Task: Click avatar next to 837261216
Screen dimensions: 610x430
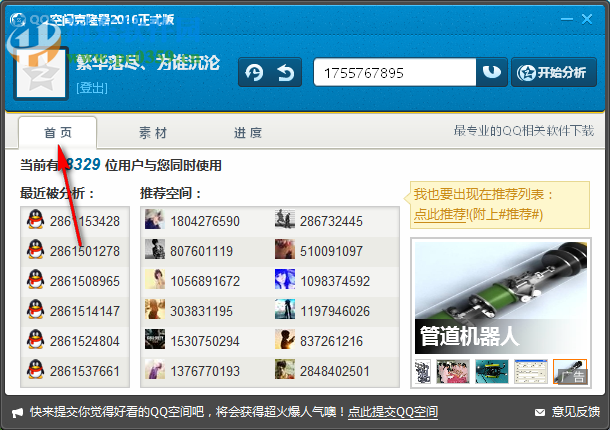Action: pyautogui.click(x=285, y=339)
